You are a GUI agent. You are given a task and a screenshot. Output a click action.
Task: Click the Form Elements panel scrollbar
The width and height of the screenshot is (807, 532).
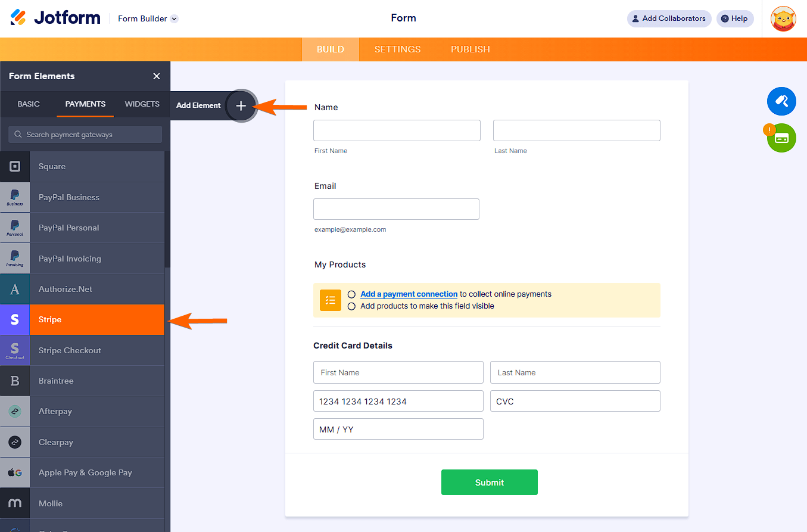(x=167, y=209)
